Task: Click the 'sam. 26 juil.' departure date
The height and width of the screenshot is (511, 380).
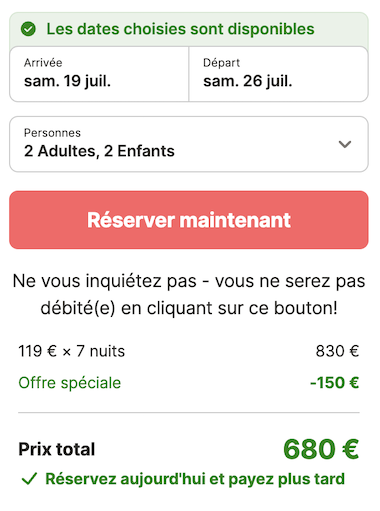Action: coord(248,81)
